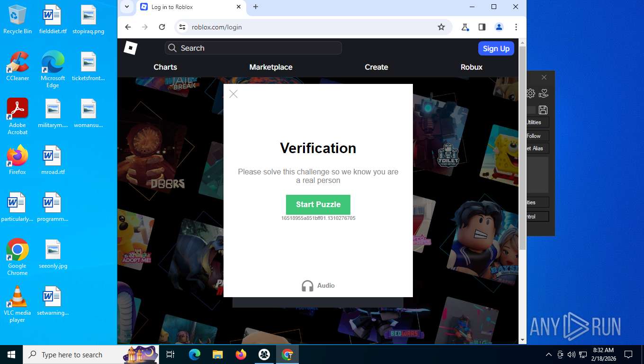
Task: Select the setwarning document file
Action: (53, 301)
